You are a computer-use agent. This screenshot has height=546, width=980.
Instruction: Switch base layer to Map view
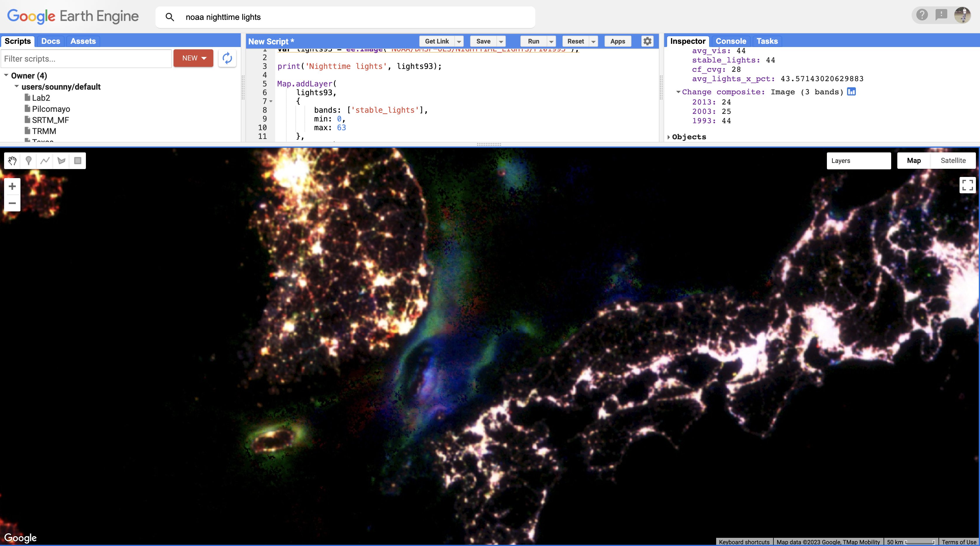tap(913, 161)
